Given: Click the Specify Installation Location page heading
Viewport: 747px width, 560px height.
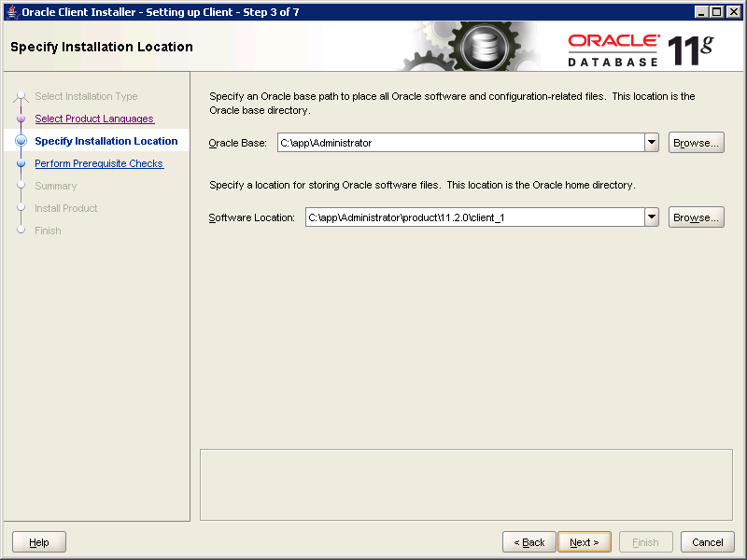Looking at the screenshot, I should (x=102, y=47).
